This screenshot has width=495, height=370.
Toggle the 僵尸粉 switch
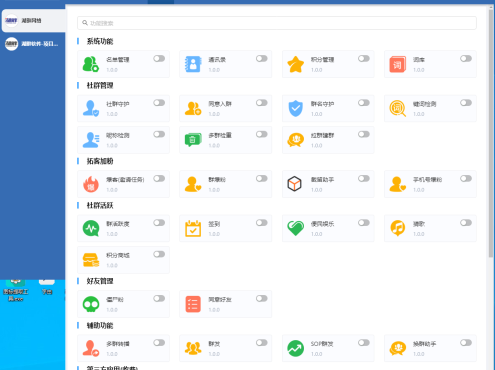(x=159, y=299)
